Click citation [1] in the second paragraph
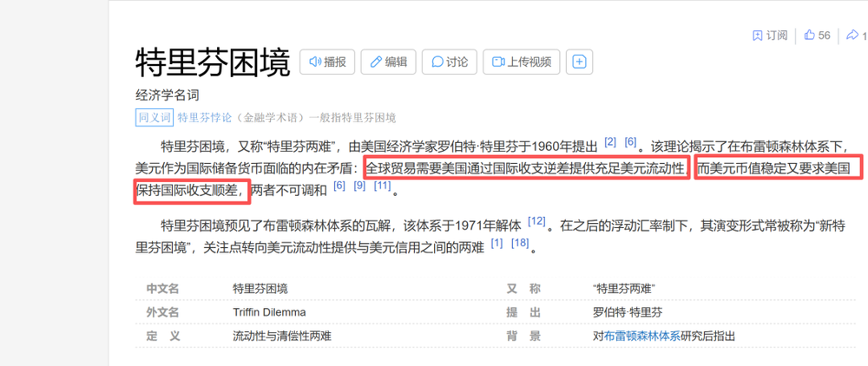Viewport: 868px width, 366px height. 496,244
